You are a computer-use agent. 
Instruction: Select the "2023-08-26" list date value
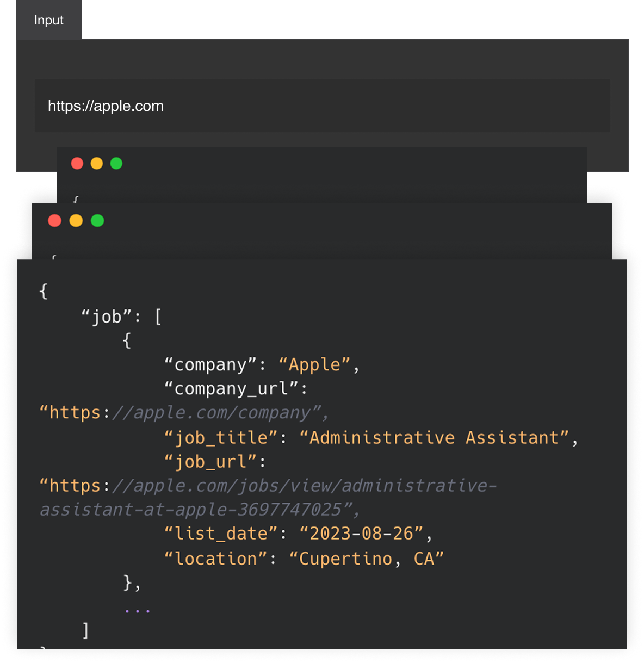pyautogui.click(x=361, y=534)
